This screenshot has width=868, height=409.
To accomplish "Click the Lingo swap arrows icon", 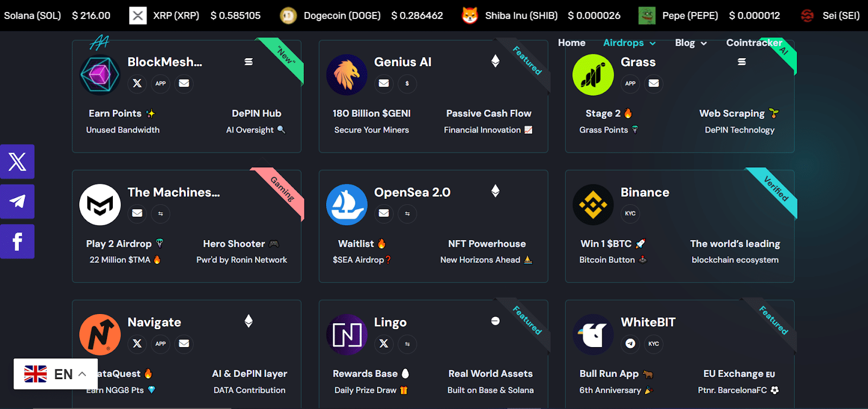I will [407, 343].
